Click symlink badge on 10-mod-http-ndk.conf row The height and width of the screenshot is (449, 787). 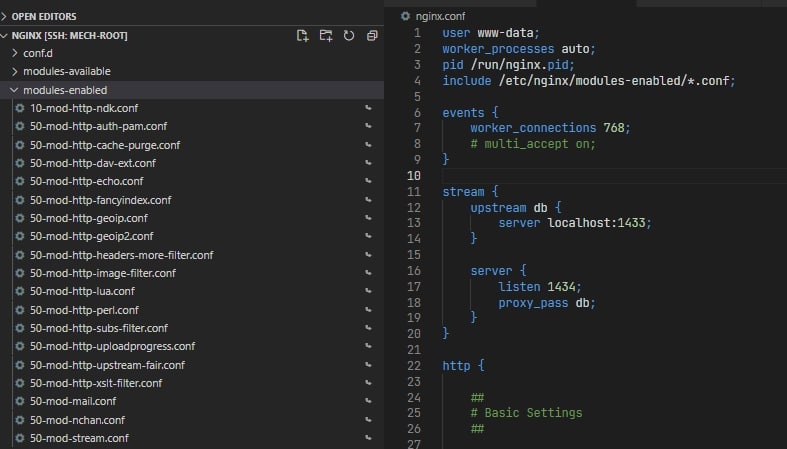point(368,108)
